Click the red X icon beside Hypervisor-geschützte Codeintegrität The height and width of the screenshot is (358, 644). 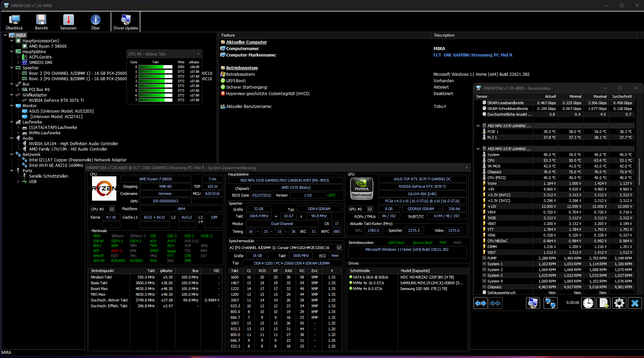223,94
